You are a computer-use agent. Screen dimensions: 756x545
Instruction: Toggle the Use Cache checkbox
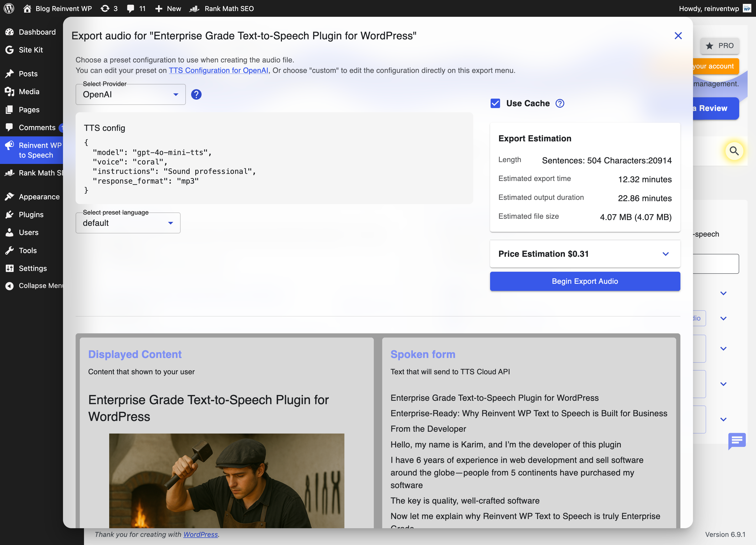click(x=495, y=104)
